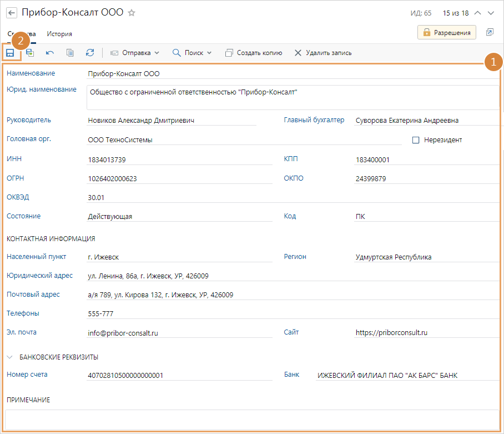Click the Save record icon
This screenshot has width=504, height=434.
click(x=10, y=53)
